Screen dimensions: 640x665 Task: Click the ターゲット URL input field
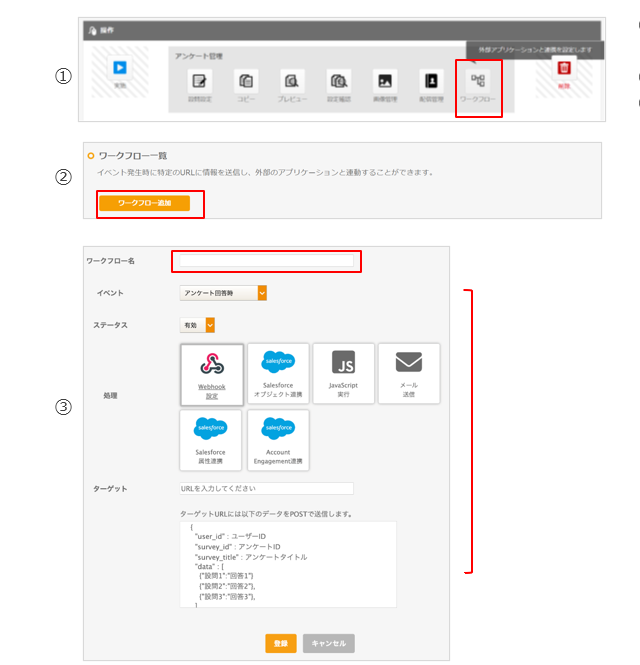click(266, 489)
